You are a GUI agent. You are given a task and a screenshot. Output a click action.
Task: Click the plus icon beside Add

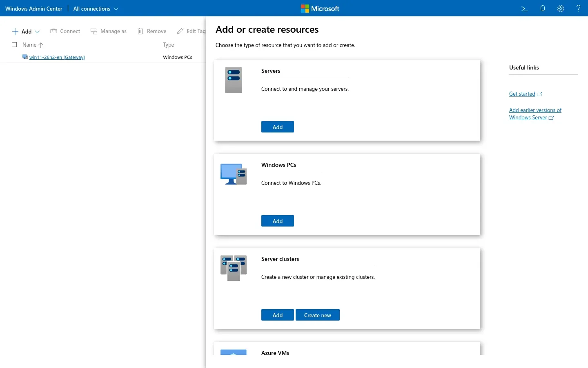(15, 31)
